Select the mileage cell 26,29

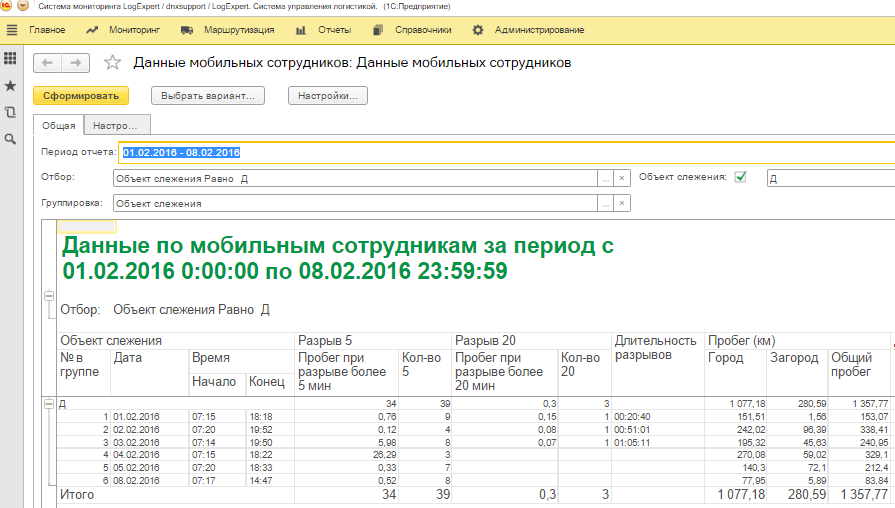pyautogui.click(x=346, y=455)
